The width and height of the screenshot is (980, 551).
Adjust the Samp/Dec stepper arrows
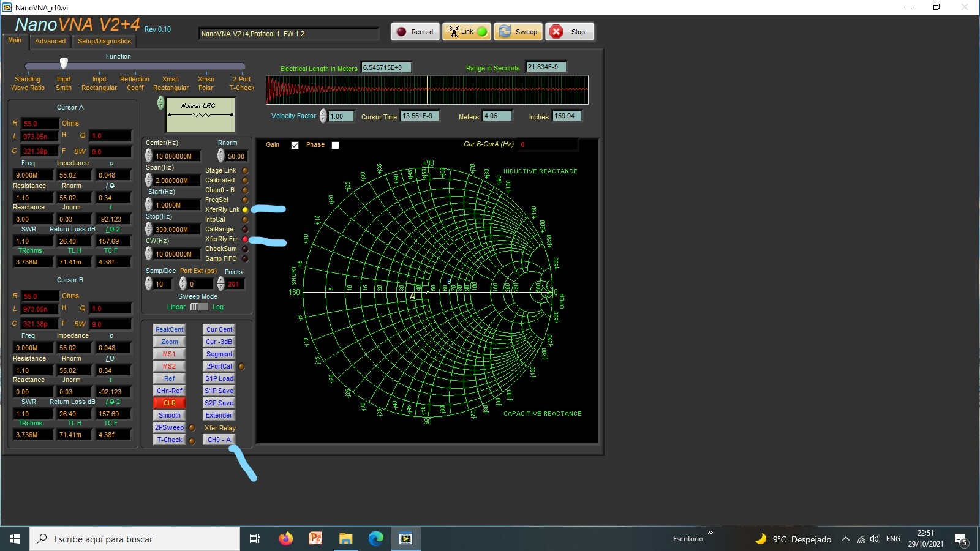148,283
